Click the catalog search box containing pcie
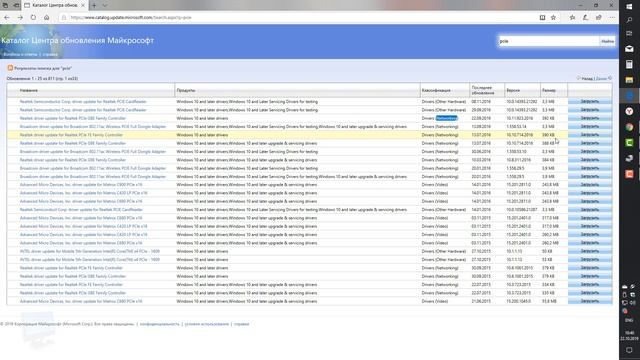The image size is (640, 360). (x=549, y=41)
